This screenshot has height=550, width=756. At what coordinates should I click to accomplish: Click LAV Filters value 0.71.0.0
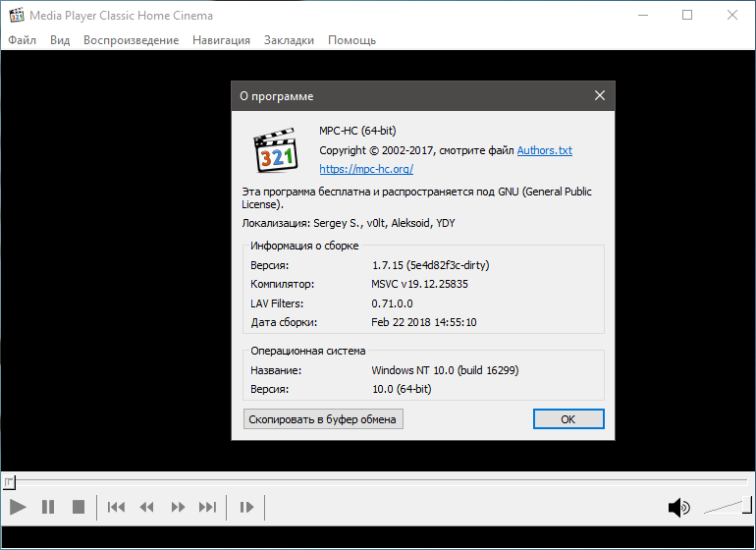392,303
